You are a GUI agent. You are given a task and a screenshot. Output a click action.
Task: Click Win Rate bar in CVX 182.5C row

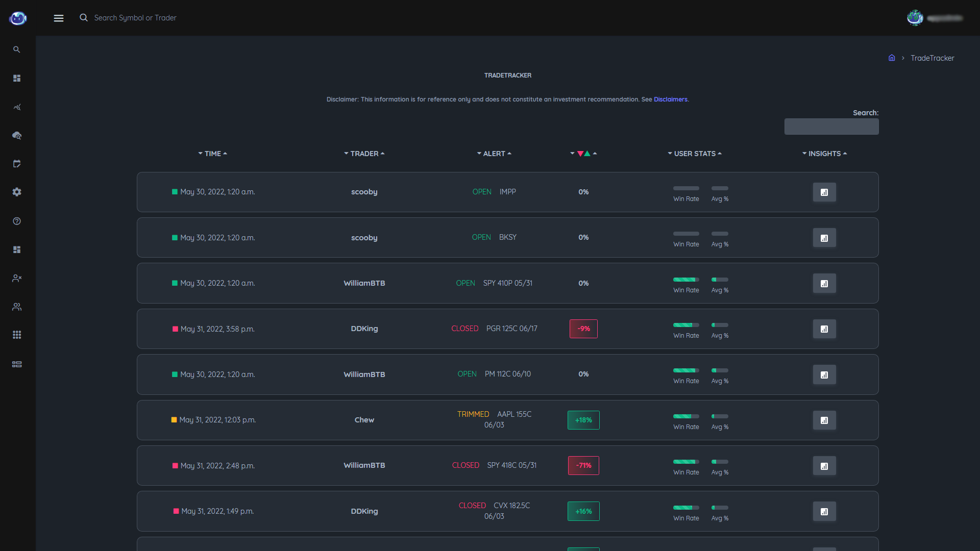(x=686, y=508)
